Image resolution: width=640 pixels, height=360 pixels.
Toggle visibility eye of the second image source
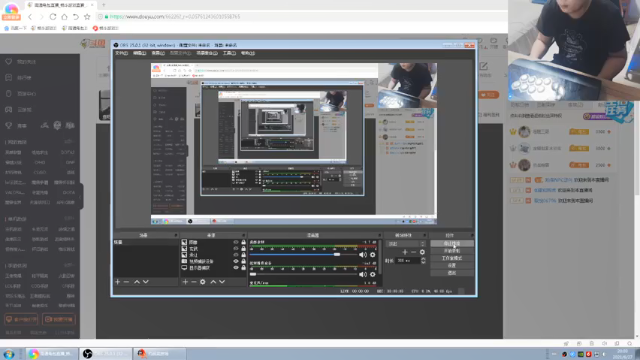coord(236,249)
